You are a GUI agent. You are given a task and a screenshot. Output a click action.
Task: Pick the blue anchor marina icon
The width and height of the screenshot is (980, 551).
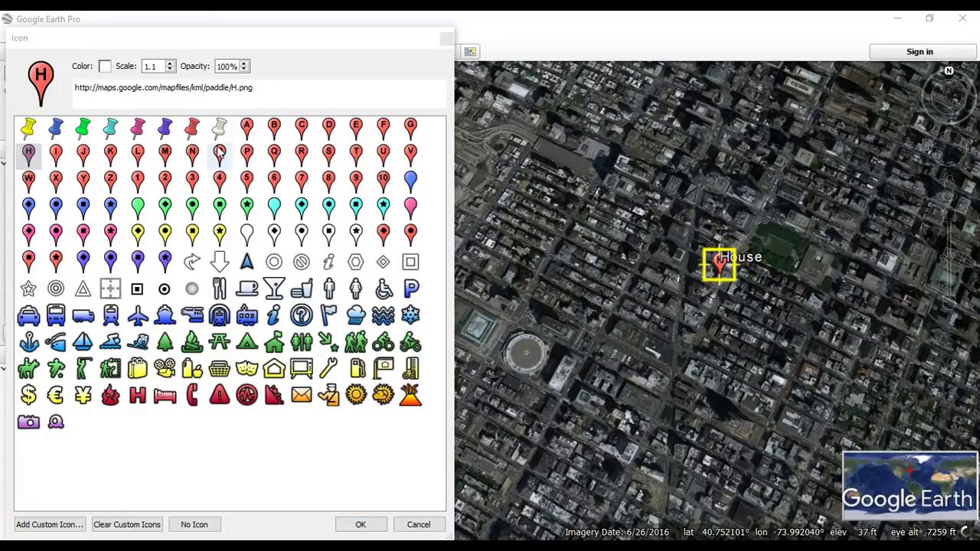tap(28, 342)
